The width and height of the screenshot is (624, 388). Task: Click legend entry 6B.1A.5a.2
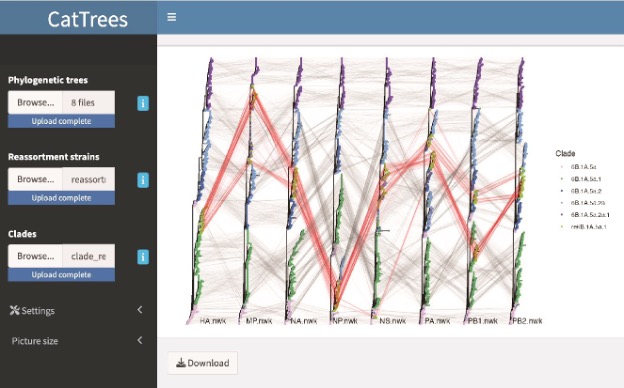pyautogui.click(x=585, y=191)
